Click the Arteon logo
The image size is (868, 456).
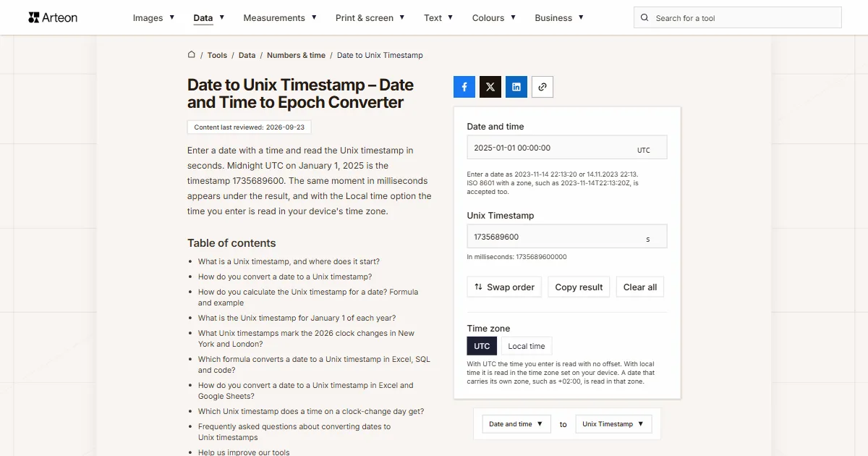(x=53, y=17)
